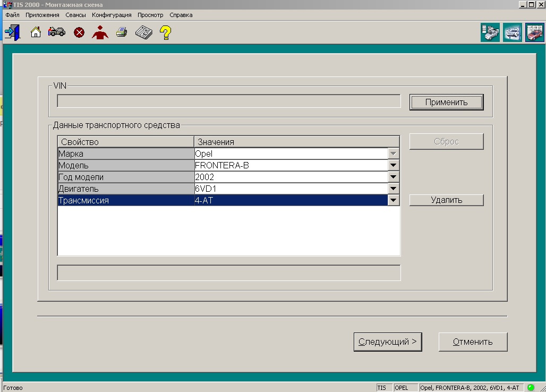
Task: Minimize the TIS 2000 window
Action: tap(522, 5)
